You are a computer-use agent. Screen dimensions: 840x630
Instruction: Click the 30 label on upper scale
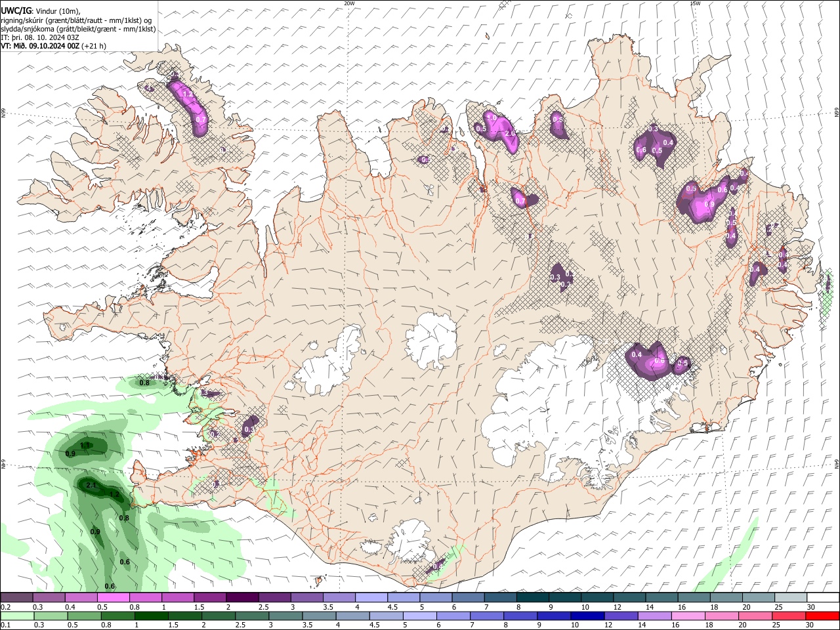811,607
